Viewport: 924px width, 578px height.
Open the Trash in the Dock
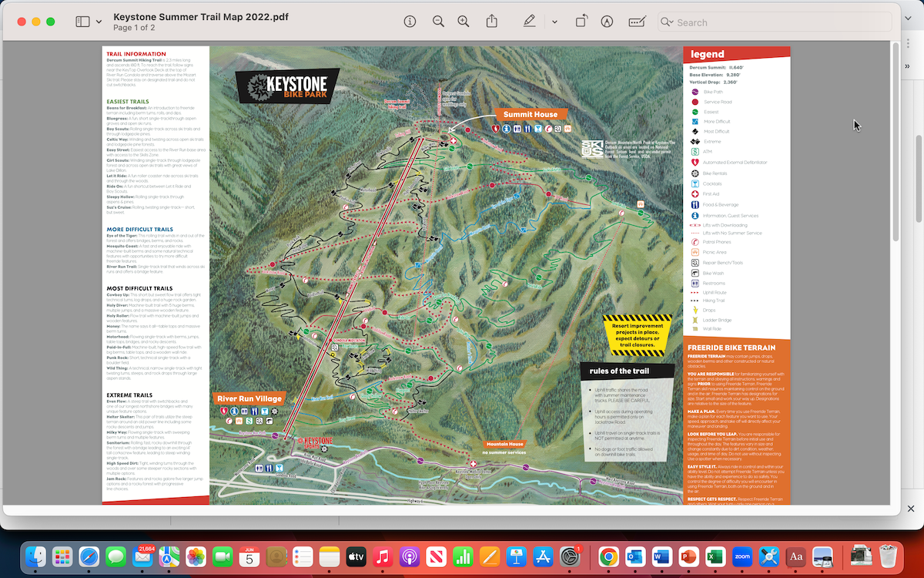[x=889, y=556]
